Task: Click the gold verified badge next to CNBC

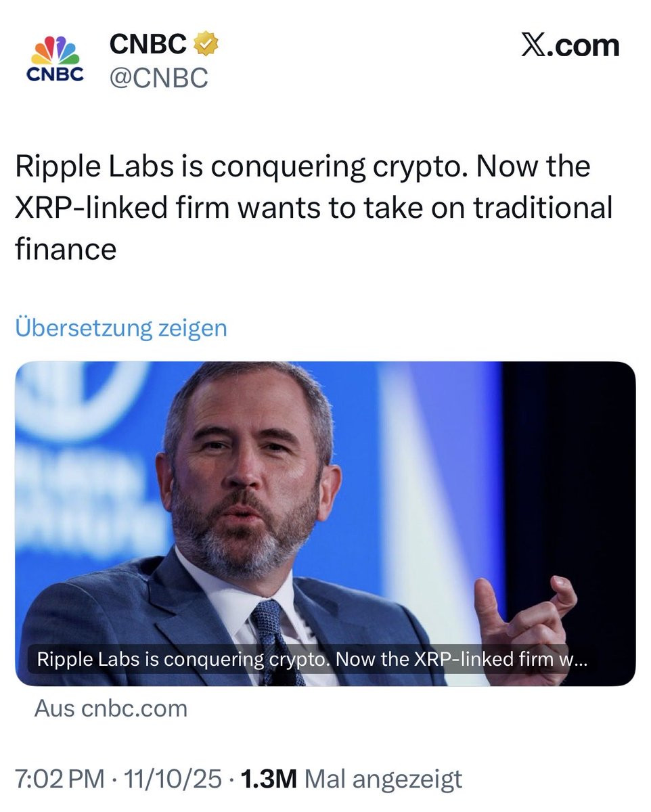Action: pyautogui.click(x=206, y=45)
